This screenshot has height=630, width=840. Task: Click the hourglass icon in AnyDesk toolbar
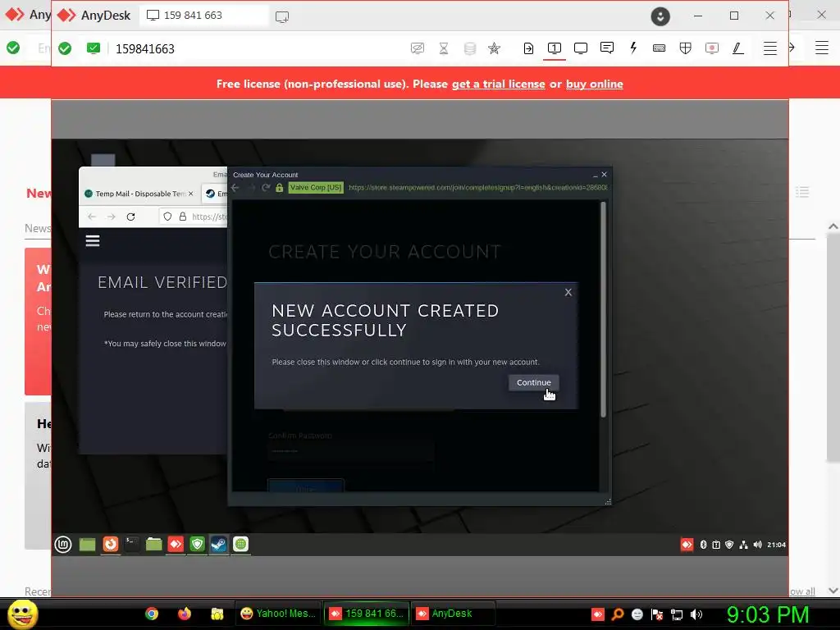(444, 48)
